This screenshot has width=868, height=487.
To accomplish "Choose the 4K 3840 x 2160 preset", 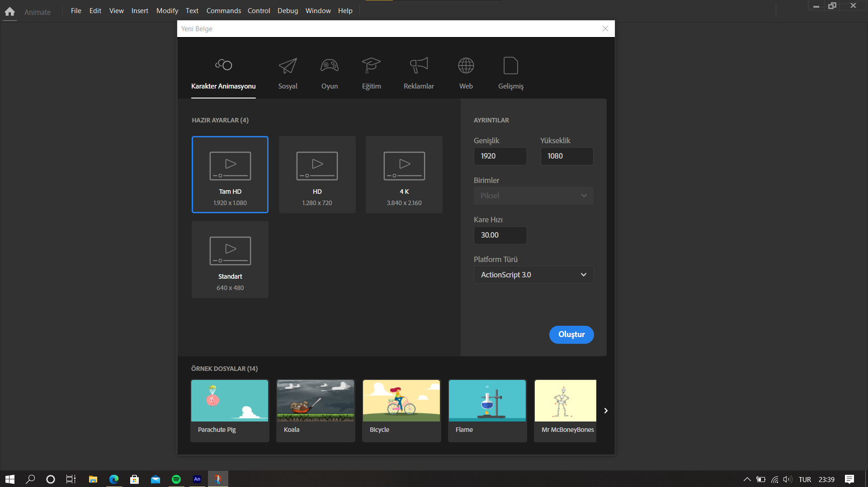I will click(404, 174).
